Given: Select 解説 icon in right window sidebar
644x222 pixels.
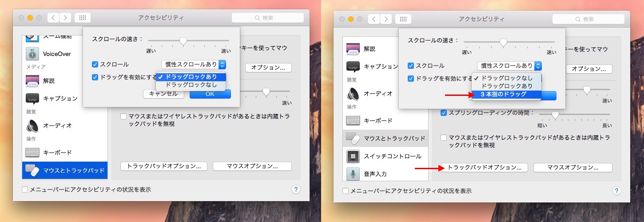Looking at the screenshot, I should (x=354, y=49).
